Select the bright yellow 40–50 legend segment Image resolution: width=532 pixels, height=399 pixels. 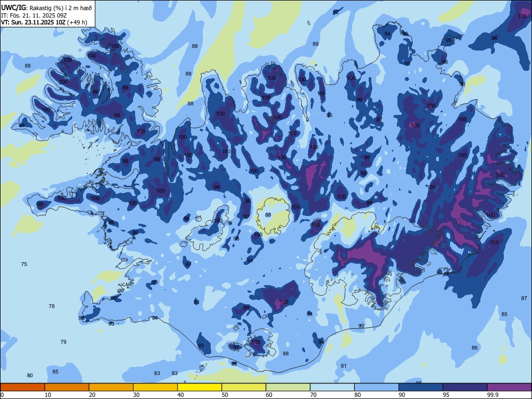(199, 387)
